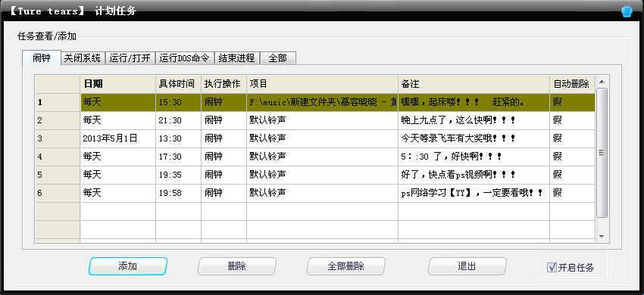This screenshot has height=295, width=644.
Task: Click the vertical scrollbar thumb
Action: (602, 153)
